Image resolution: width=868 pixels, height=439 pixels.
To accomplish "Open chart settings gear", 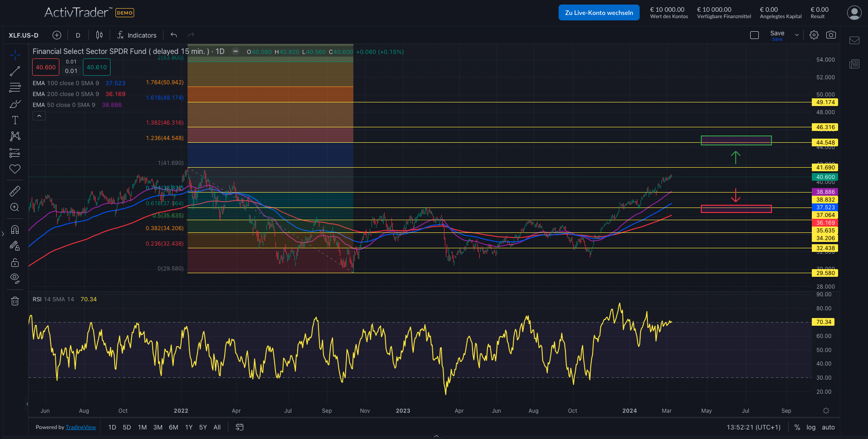I will click(814, 34).
